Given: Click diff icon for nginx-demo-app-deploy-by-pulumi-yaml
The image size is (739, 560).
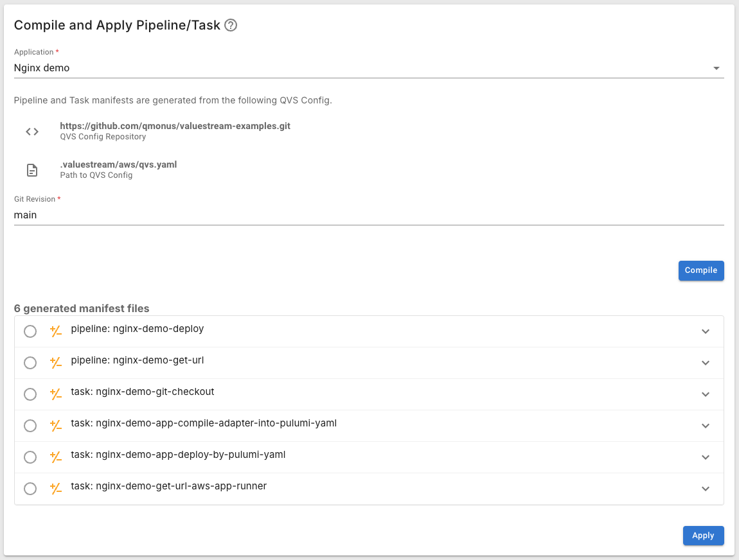Looking at the screenshot, I should pyautogui.click(x=56, y=457).
